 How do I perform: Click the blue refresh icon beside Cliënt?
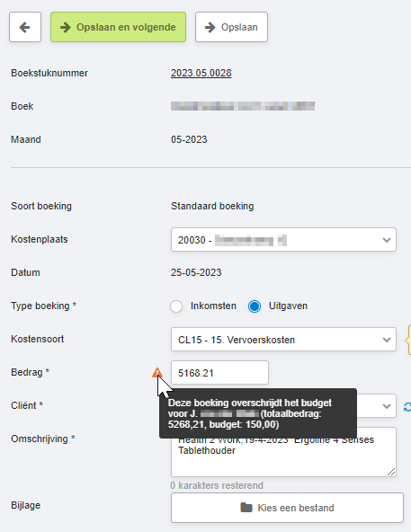(407, 406)
